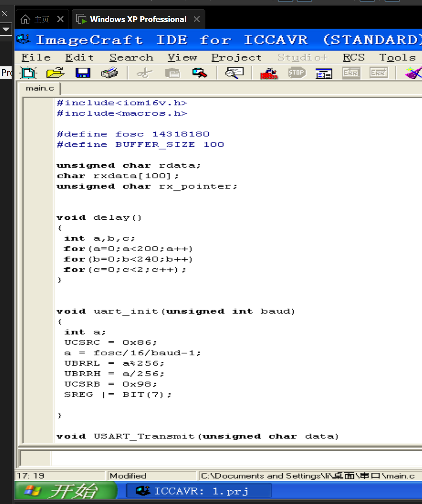Click the '#define fosc 14318180' line
This screenshot has width=422, height=504.
tap(133, 134)
